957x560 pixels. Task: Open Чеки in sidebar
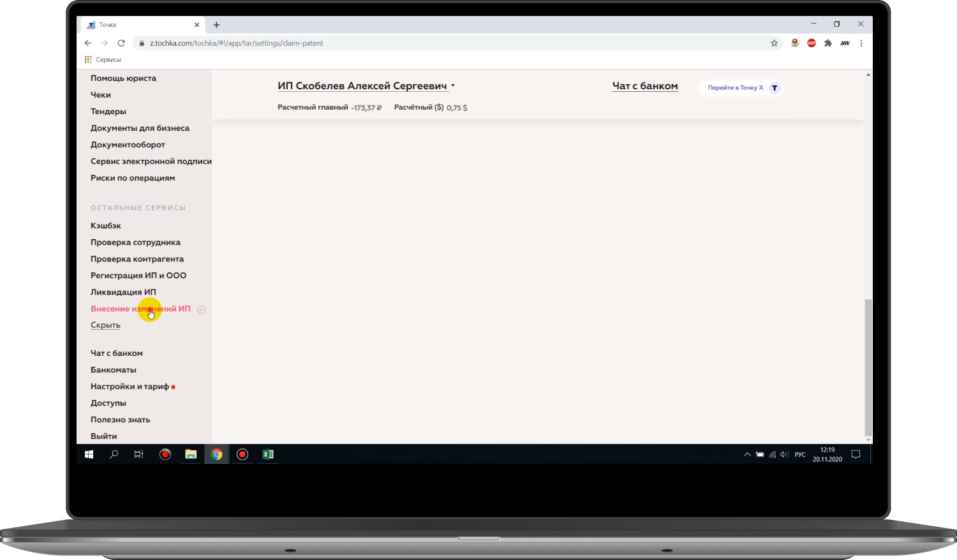point(101,95)
